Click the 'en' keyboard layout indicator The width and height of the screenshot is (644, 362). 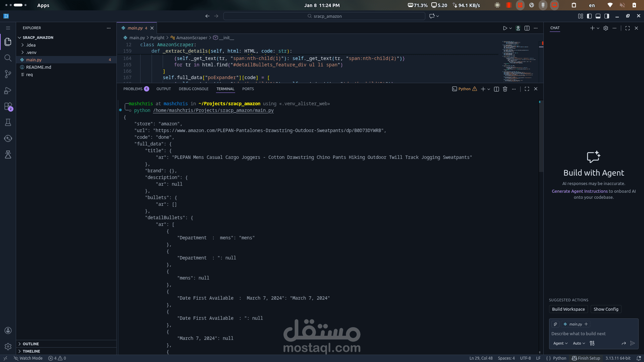tap(592, 5)
